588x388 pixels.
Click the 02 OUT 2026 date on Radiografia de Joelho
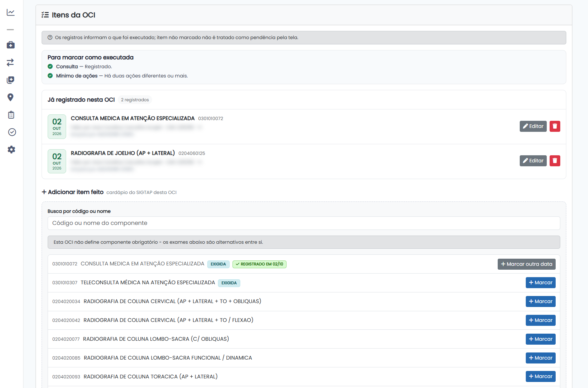click(x=57, y=161)
